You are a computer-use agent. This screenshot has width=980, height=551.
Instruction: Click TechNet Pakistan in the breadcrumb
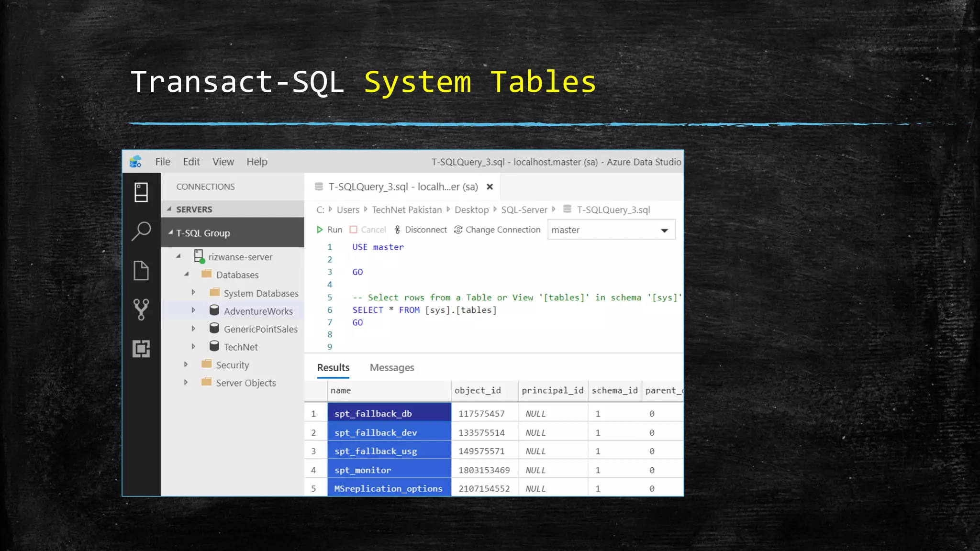(x=407, y=210)
